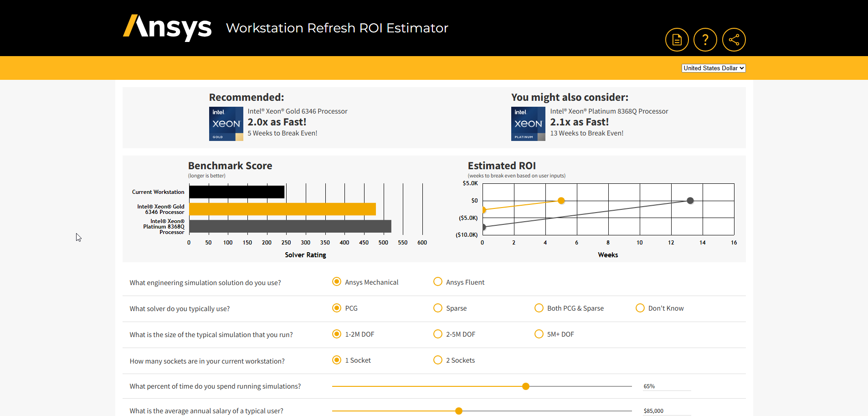Click the Weeks axis label
Viewport: 868px width, 416px height.
tap(608, 255)
